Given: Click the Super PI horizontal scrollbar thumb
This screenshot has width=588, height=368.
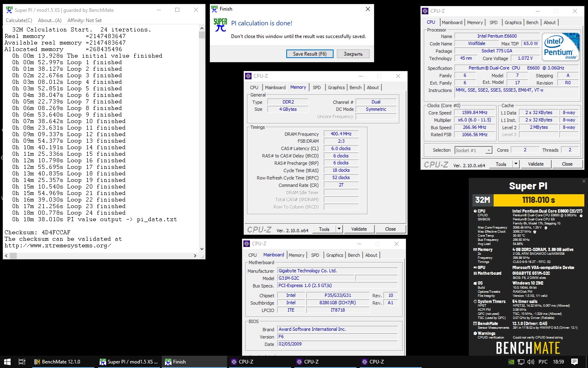Looking at the screenshot, I should [x=13, y=256].
